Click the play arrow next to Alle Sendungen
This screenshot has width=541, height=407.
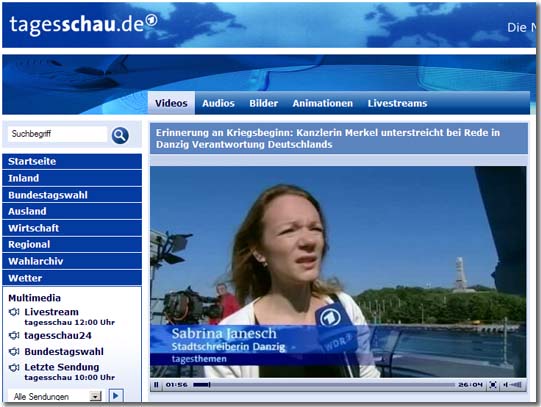[x=116, y=395]
